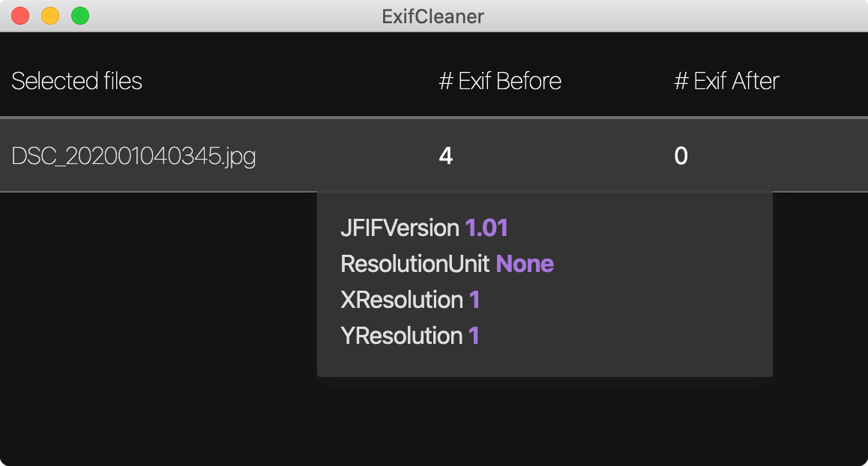868x466 pixels.
Task: Click the XResolution label
Action: pyautogui.click(x=402, y=300)
